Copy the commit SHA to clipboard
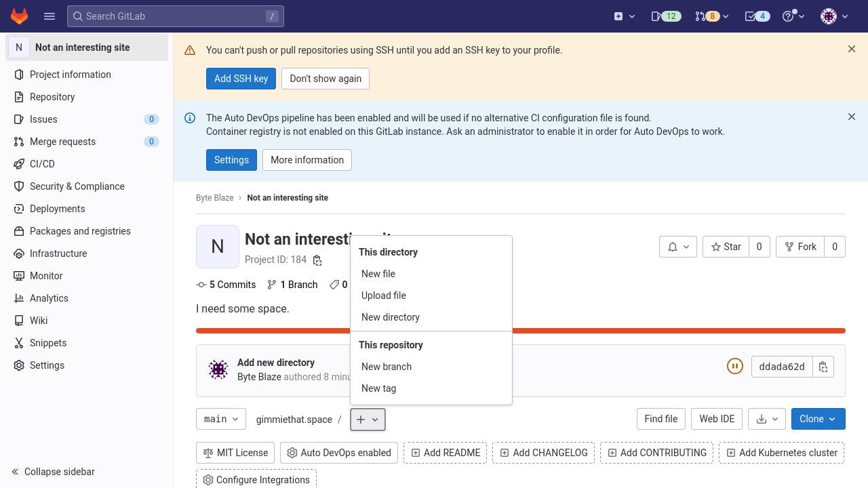868x488 pixels. coord(823,367)
